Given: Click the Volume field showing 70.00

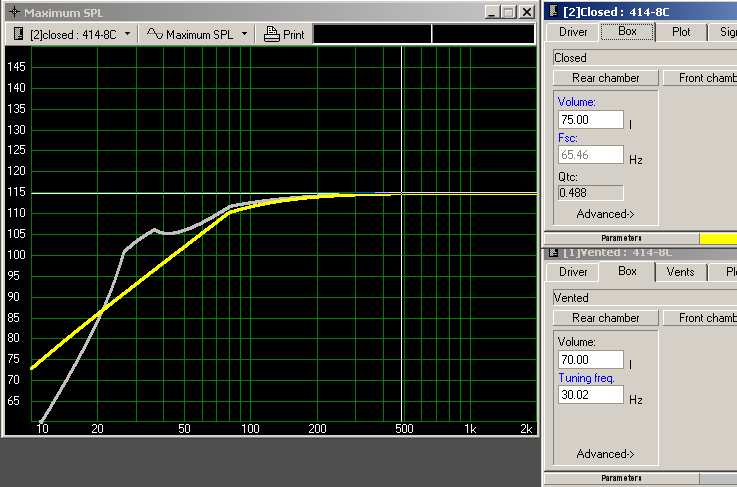Looking at the screenshot, I should 591,360.
